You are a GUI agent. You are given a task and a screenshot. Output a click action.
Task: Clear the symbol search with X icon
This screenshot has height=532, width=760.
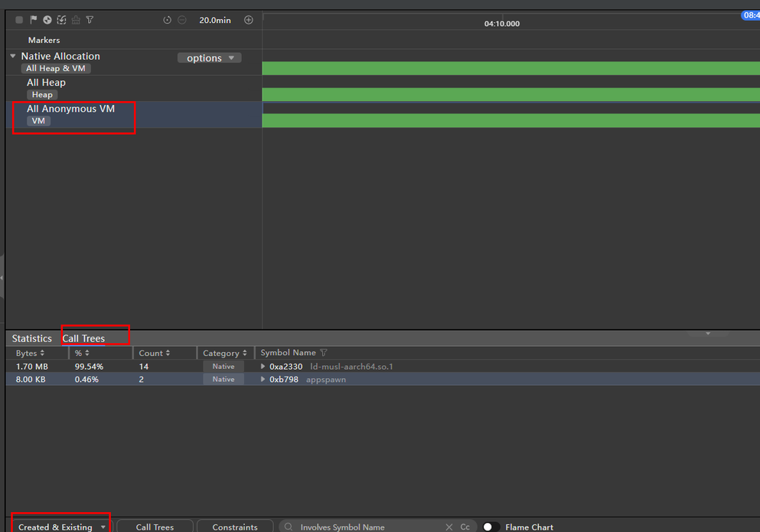point(449,527)
